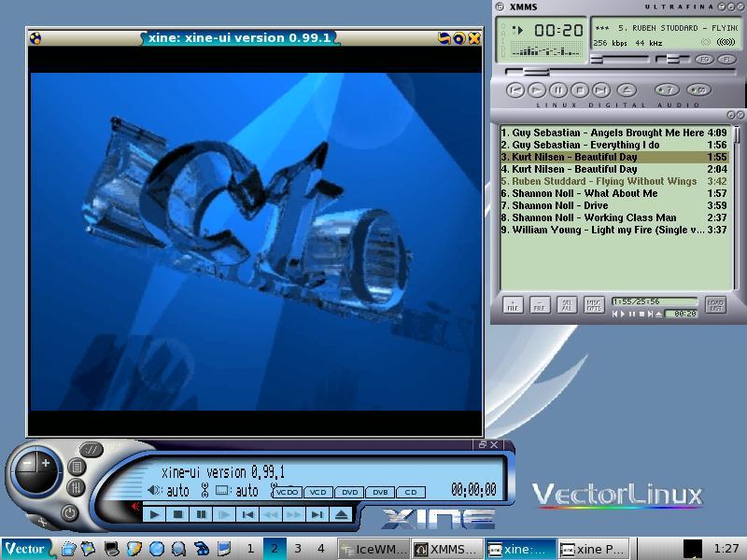The height and width of the screenshot is (560, 747).
Task: Open the LOAD LIST menu in playlist
Action: pos(715,305)
